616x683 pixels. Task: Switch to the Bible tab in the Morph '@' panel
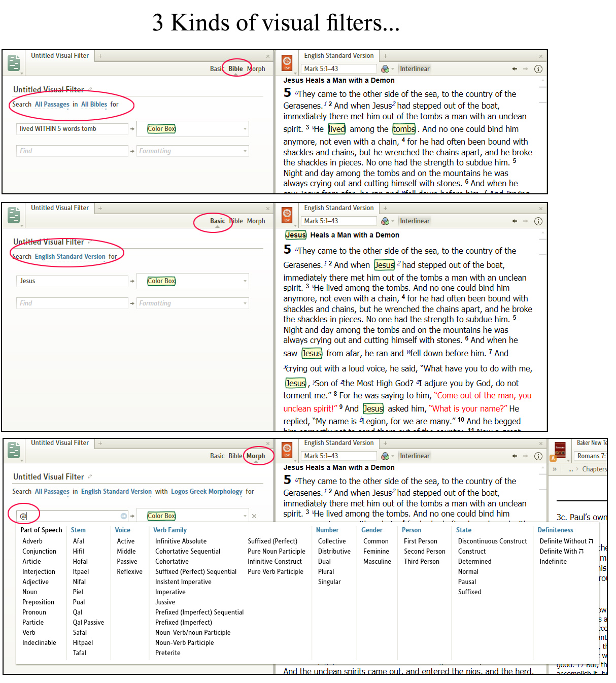[x=235, y=456]
